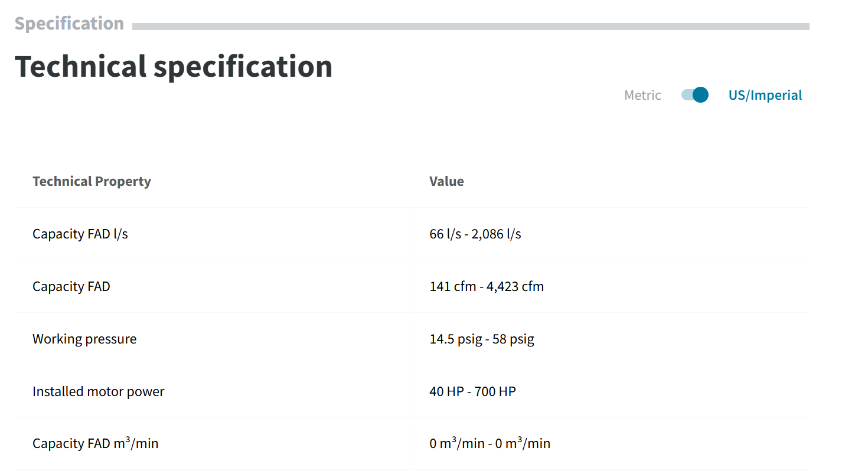This screenshot has height=471, width=868.
Task: Click the blue knob of the units switch
Action: (700, 94)
